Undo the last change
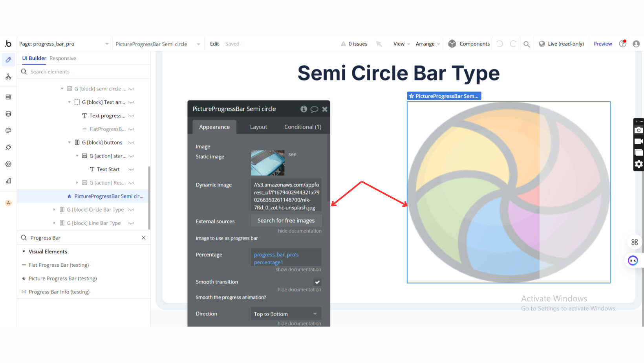The height and width of the screenshot is (363, 644). (499, 44)
